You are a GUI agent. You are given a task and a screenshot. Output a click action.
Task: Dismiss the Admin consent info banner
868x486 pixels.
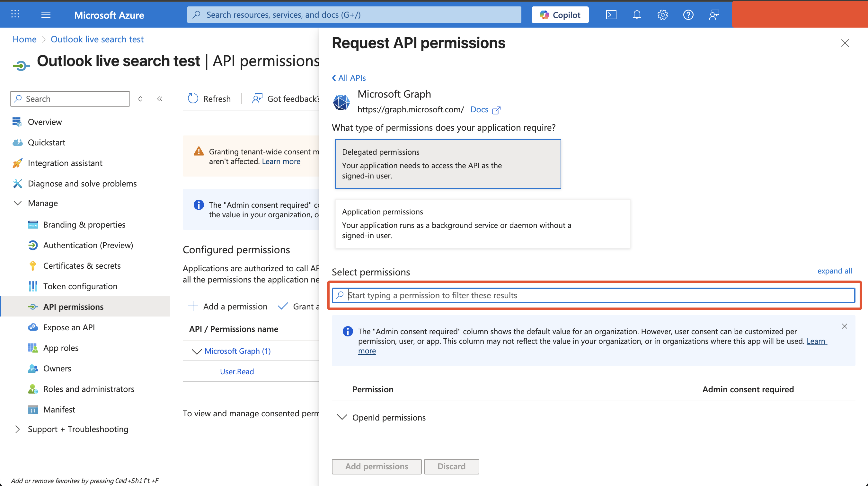(844, 326)
